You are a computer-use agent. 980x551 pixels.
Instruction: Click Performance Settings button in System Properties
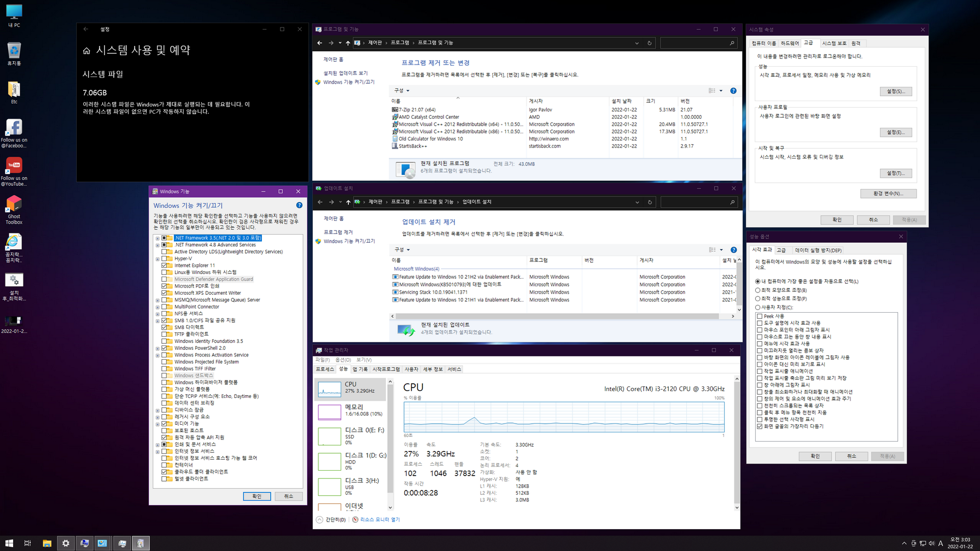pos(896,91)
